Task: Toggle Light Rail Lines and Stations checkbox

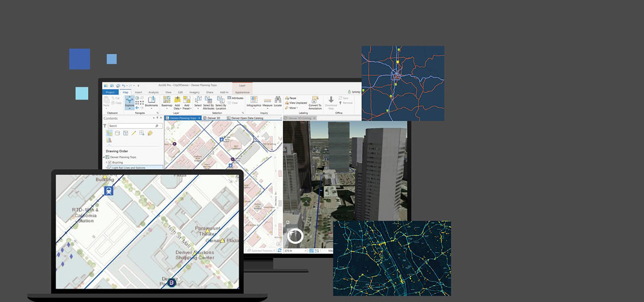Action: (109, 168)
